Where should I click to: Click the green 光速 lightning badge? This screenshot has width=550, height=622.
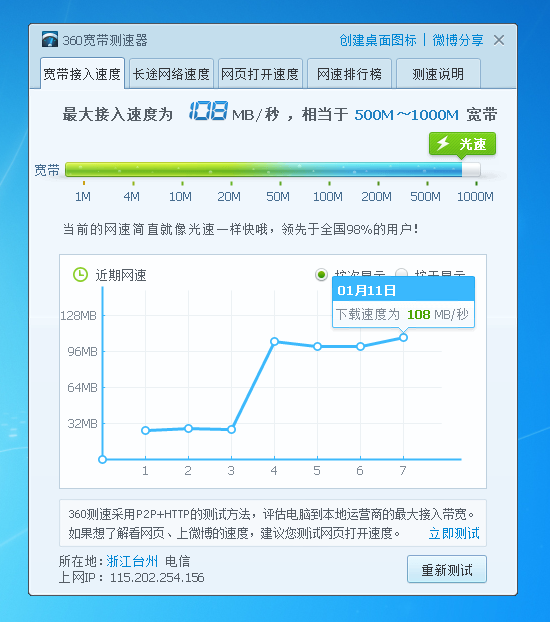pos(462,144)
